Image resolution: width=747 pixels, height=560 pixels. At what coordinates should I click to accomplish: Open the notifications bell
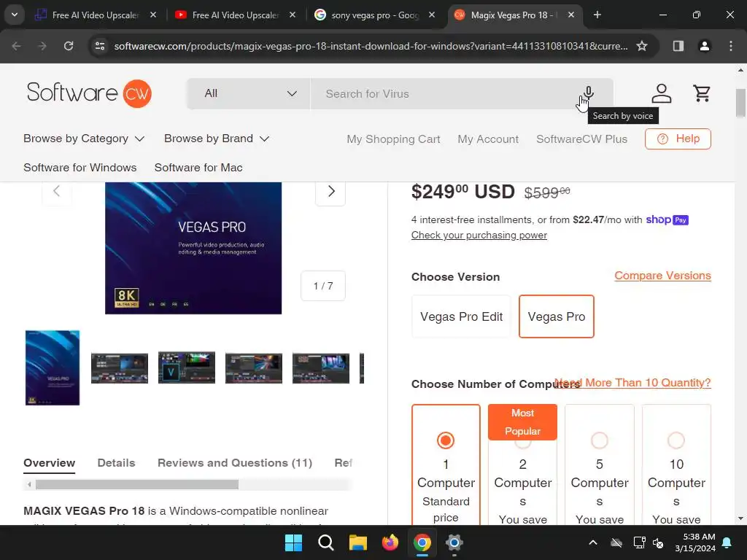point(727,542)
